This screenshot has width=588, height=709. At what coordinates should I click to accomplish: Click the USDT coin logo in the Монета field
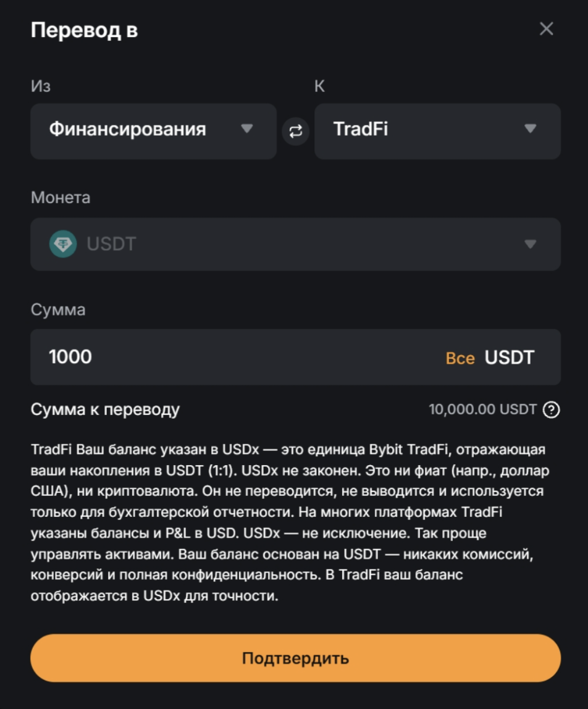[x=64, y=244]
